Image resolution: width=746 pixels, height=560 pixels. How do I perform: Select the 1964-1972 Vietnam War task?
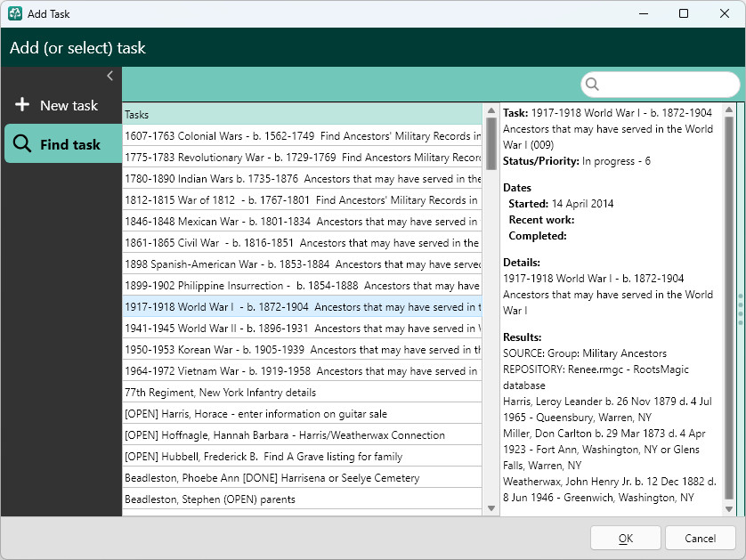point(302,371)
